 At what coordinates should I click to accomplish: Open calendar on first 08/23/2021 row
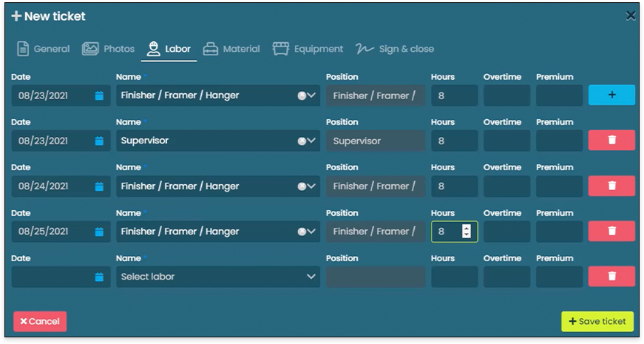(99, 95)
